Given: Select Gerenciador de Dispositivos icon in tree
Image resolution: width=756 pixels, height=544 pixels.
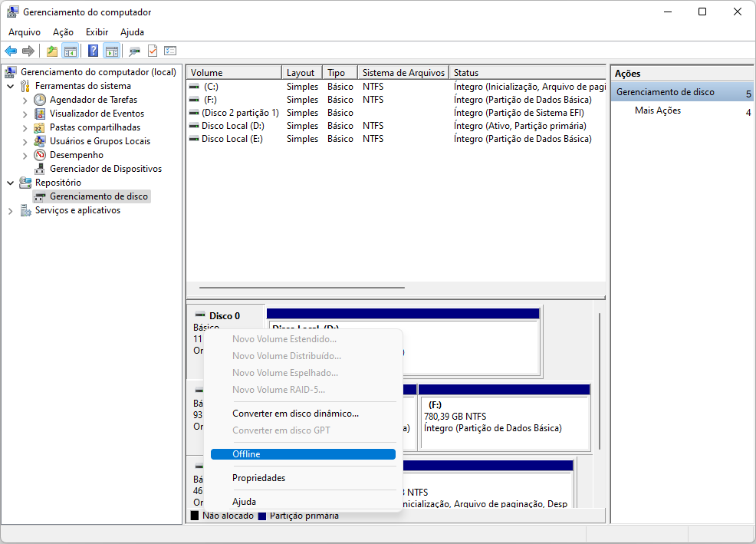Looking at the screenshot, I should coord(41,169).
